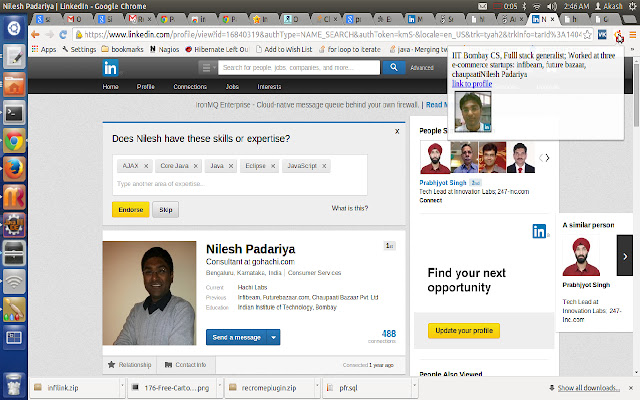Close the skills endorsement box

(x=397, y=131)
